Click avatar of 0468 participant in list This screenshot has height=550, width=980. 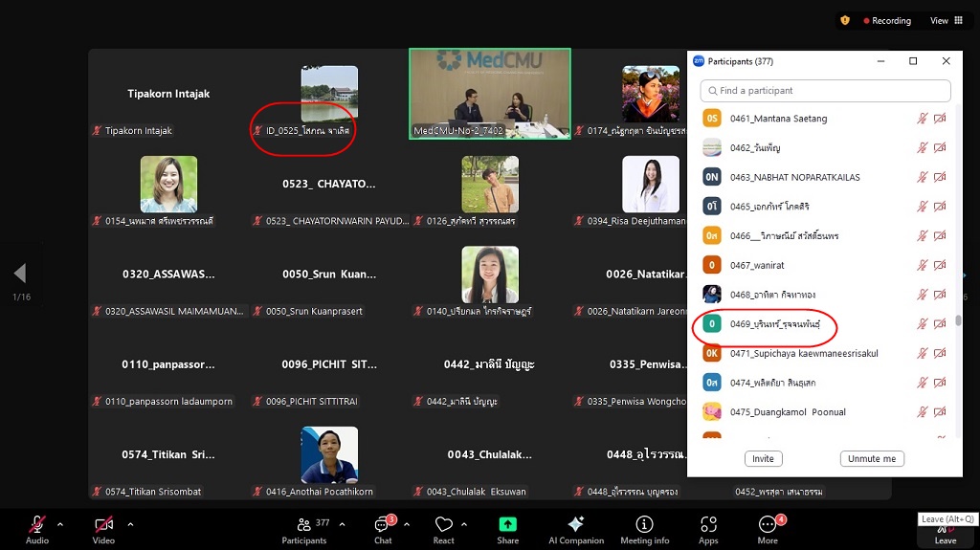coord(712,295)
